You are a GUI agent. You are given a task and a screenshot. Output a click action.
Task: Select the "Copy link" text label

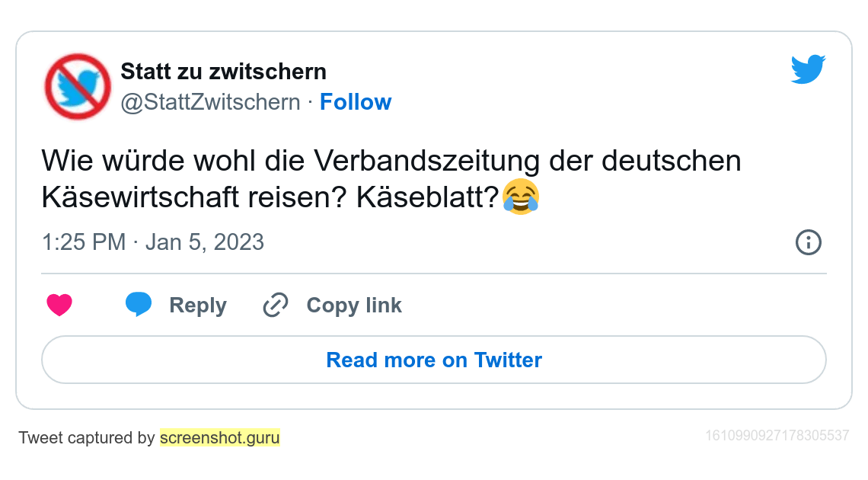(x=354, y=306)
